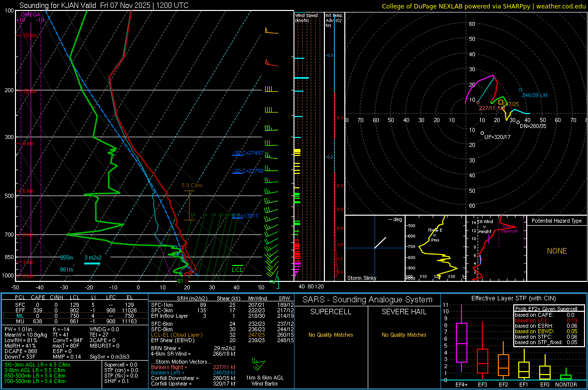The width and height of the screenshot is (588, 390).
Task: Click the blue Bunkers Left circle on hodograph
Action: tap(520, 90)
